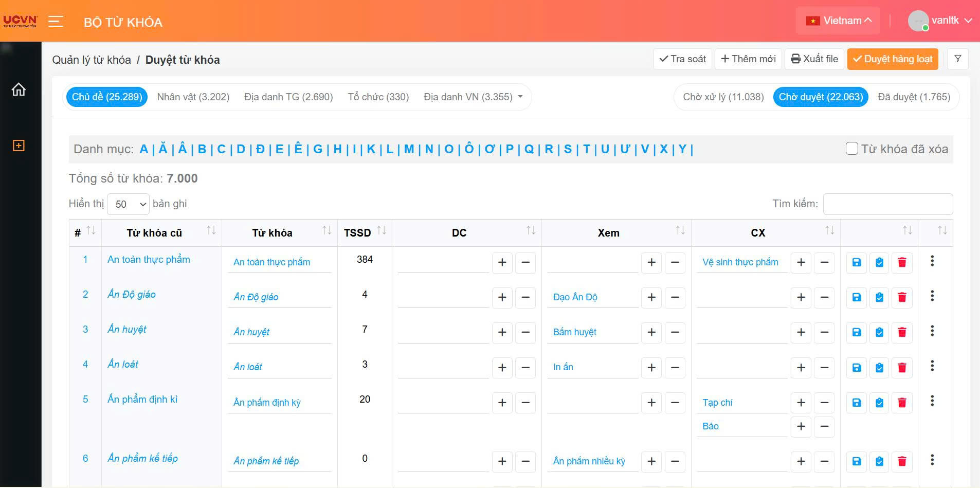
Task: Add a CX entry next to Tạp chí
Action: pos(801,403)
